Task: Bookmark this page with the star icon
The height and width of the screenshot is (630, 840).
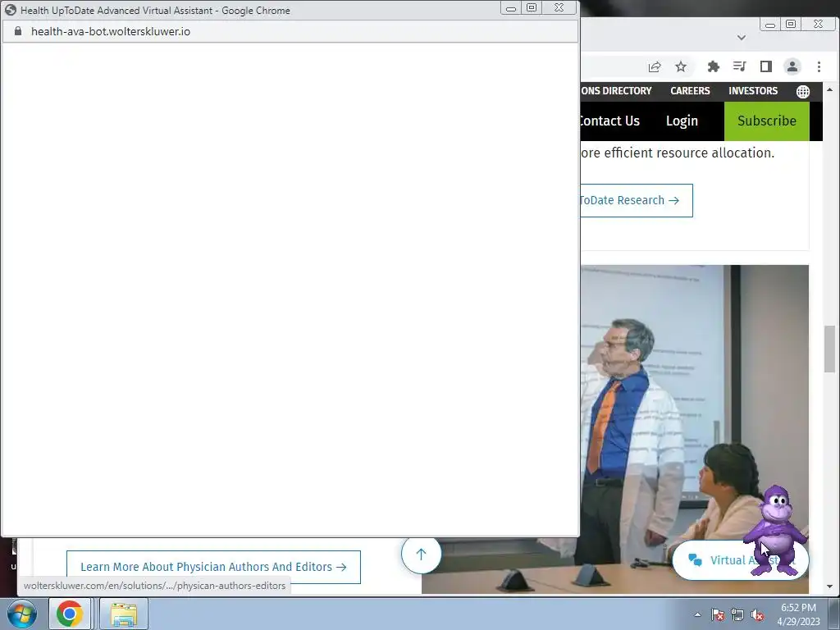Action: pyautogui.click(x=680, y=66)
